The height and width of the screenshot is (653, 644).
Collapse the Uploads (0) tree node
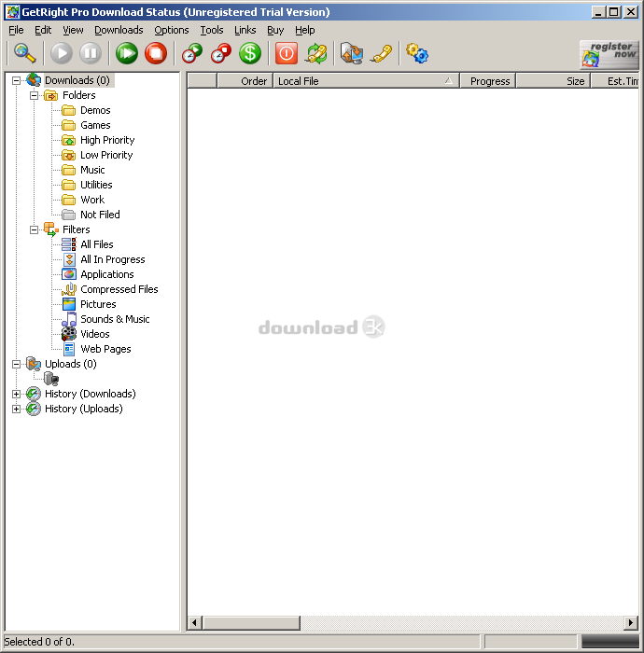(x=16, y=364)
